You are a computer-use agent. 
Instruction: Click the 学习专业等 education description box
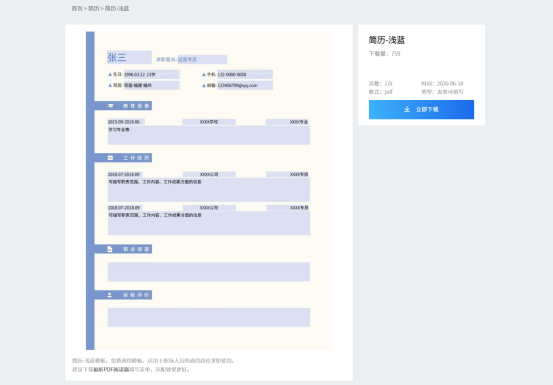pyautogui.click(x=209, y=135)
